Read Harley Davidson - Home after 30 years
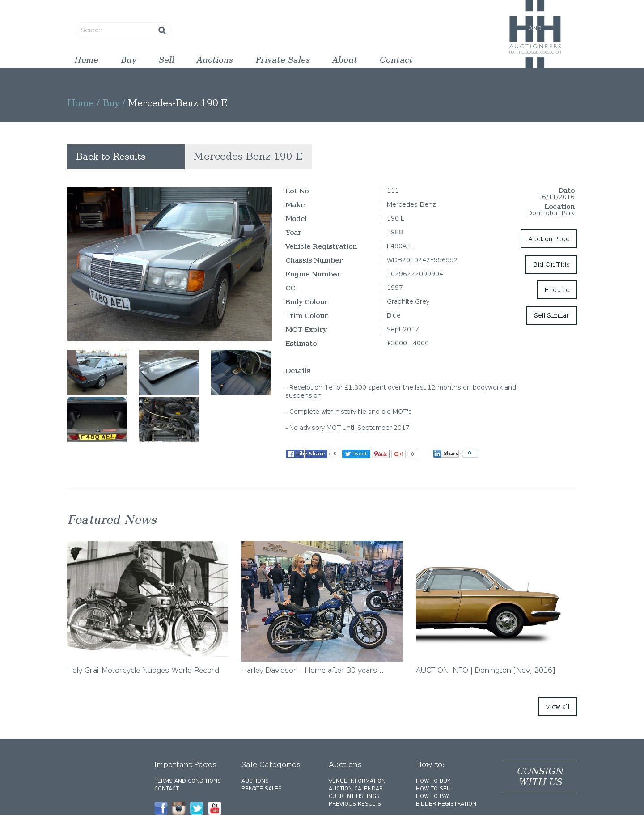 point(312,670)
